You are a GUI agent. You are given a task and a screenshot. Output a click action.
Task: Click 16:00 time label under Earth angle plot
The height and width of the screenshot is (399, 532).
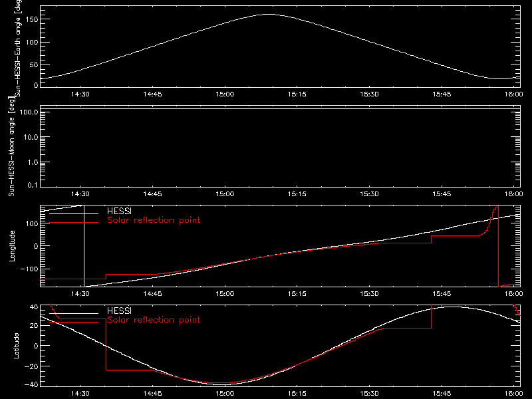coord(513,94)
